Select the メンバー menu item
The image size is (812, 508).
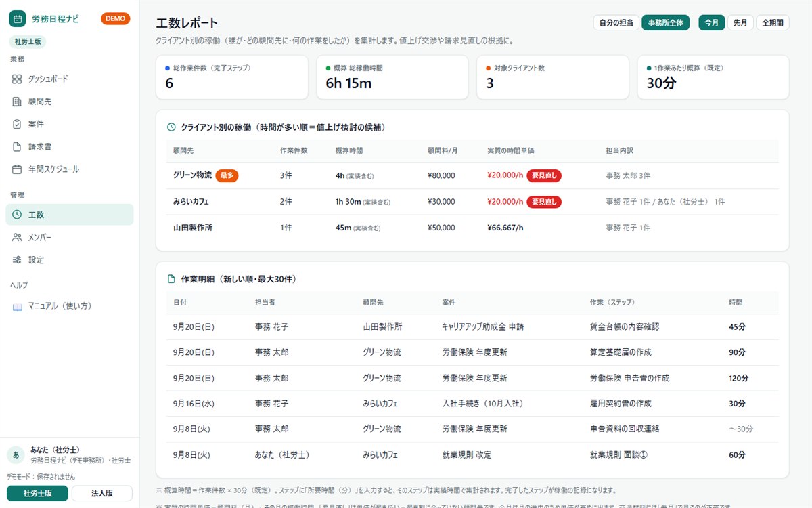[x=70, y=238]
